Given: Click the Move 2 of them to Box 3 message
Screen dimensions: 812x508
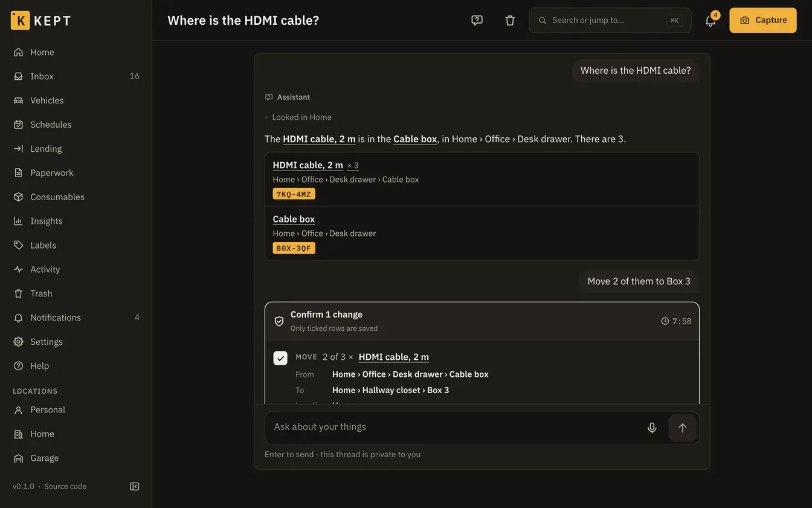Looking at the screenshot, I should [639, 281].
